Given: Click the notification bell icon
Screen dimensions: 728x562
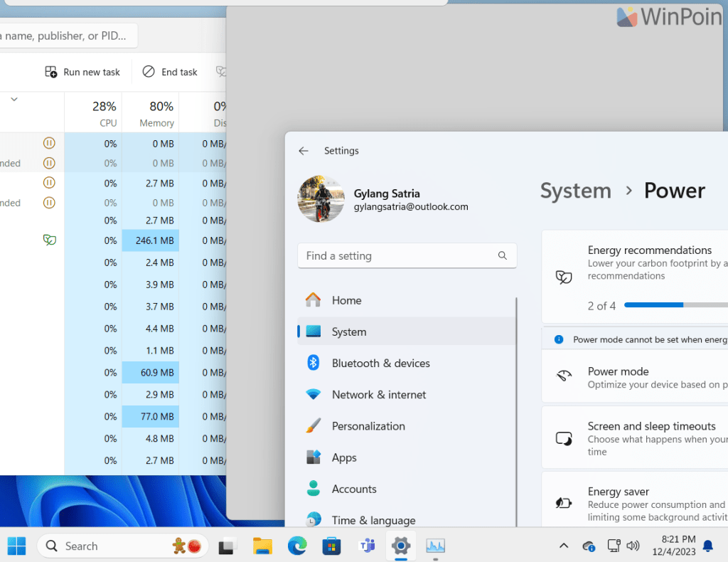Looking at the screenshot, I should (x=707, y=546).
